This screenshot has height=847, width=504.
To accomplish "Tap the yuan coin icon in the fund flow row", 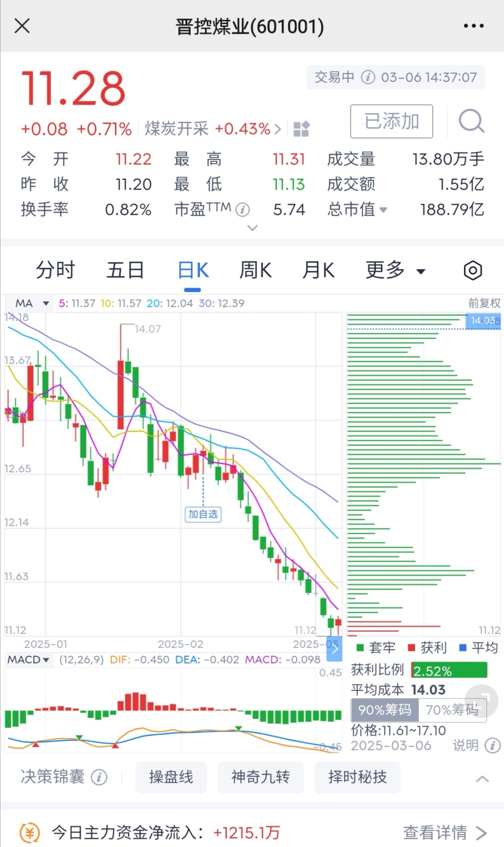I will [29, 832].
